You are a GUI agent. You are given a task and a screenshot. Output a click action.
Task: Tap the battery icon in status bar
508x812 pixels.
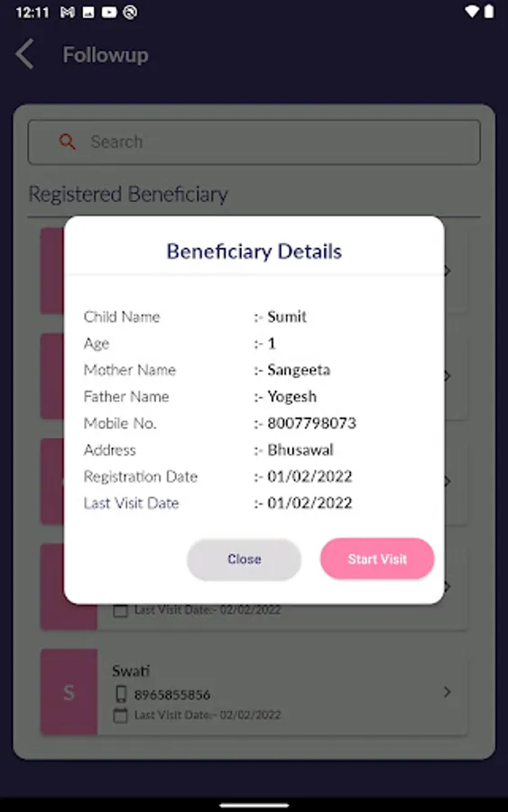pos(488,12)
